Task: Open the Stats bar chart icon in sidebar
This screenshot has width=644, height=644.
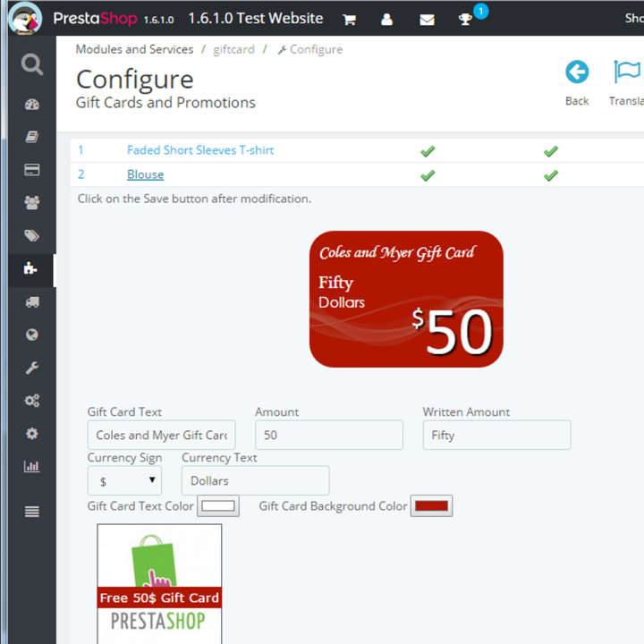Action: click(32, 467)
